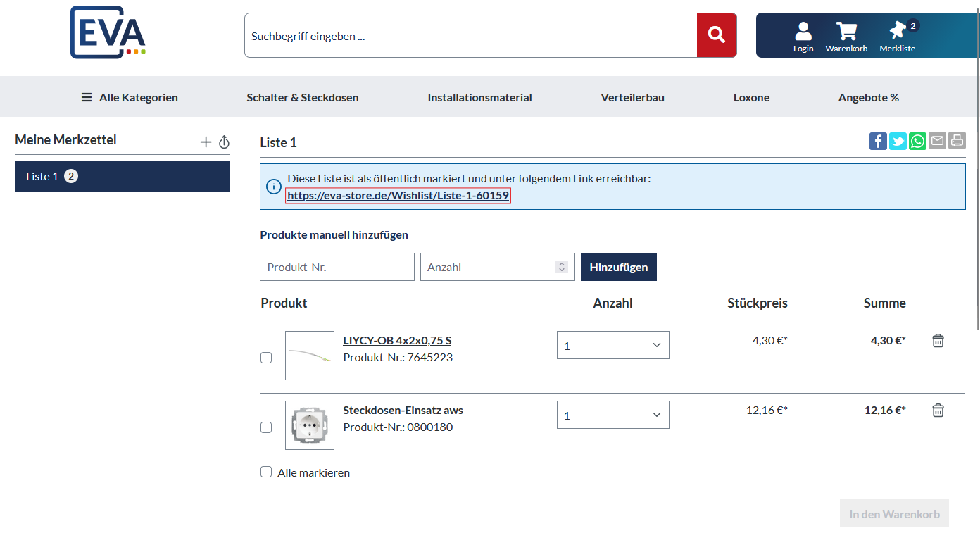
Task: Share the list via Twitter icon
Action: pos(898,142)
